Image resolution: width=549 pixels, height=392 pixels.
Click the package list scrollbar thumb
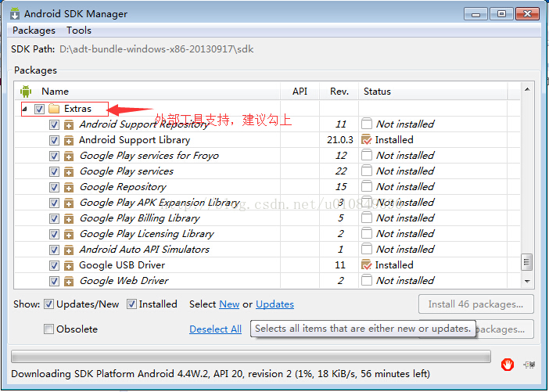(526, 262)
